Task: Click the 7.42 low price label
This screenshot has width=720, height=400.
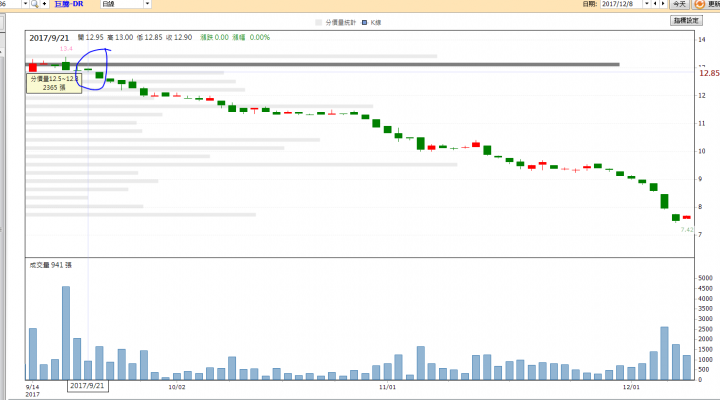Action: point(687,230)
